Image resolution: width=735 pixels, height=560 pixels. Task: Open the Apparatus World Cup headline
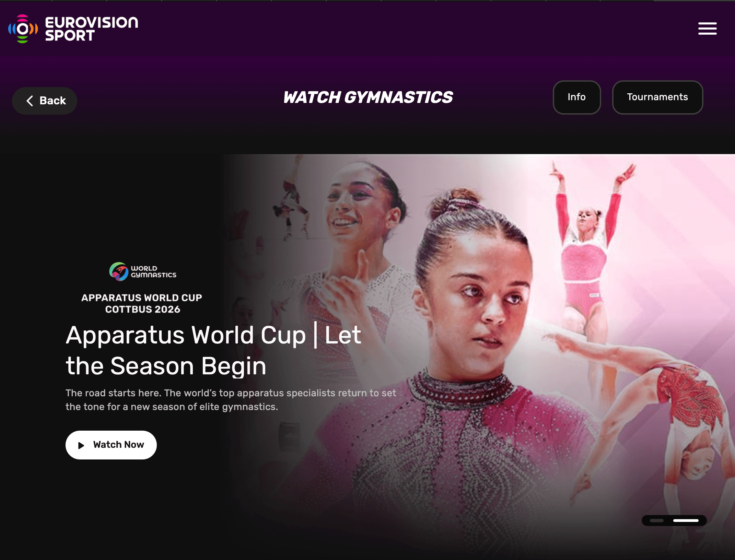pos(213,350)
